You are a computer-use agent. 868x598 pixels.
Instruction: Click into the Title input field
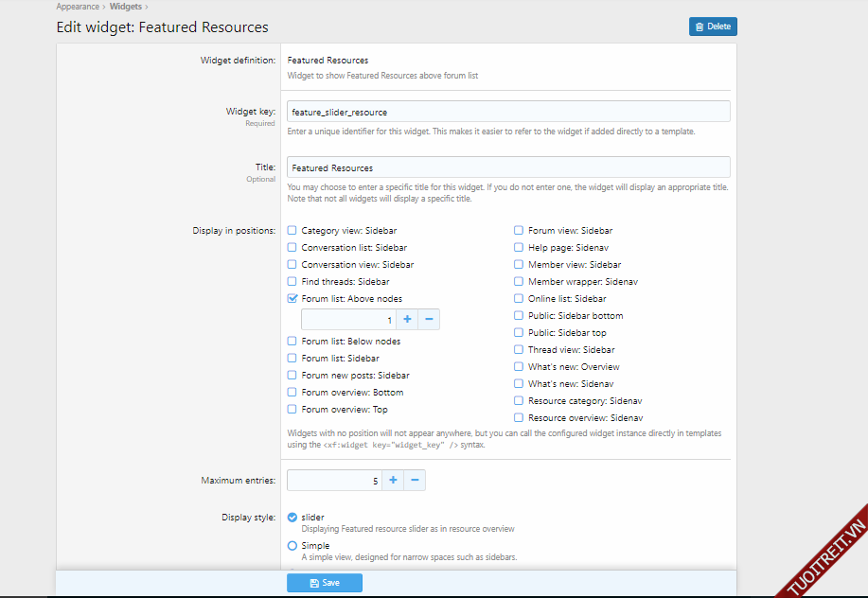pyautogui.click(x=507, y=167)
